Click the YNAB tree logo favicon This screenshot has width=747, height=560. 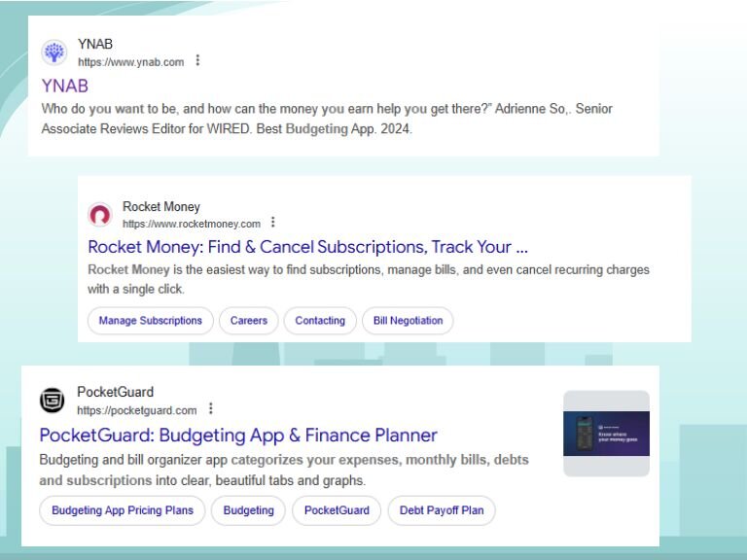55,52
